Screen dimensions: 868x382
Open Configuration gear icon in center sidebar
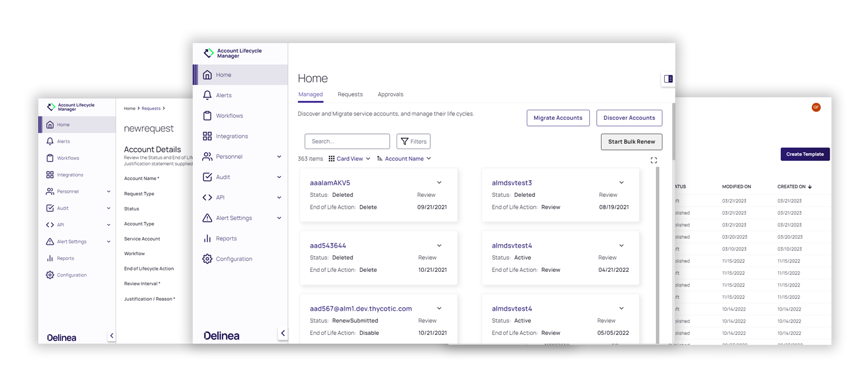[207, 259]
